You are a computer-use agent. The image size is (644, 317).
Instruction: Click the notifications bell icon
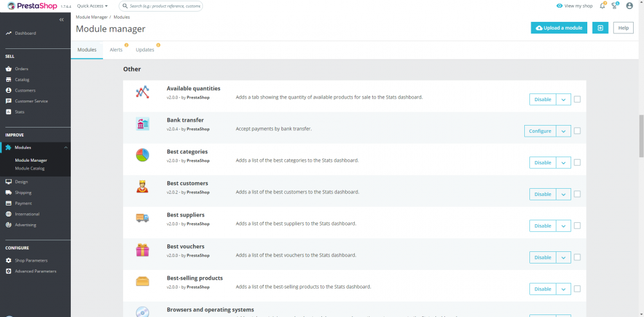coord(603,6)
